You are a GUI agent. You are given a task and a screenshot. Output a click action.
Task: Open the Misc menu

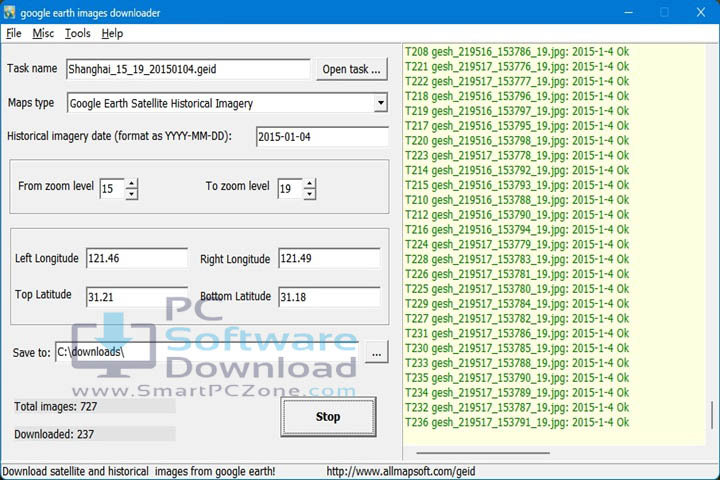[x=43, y=34]
